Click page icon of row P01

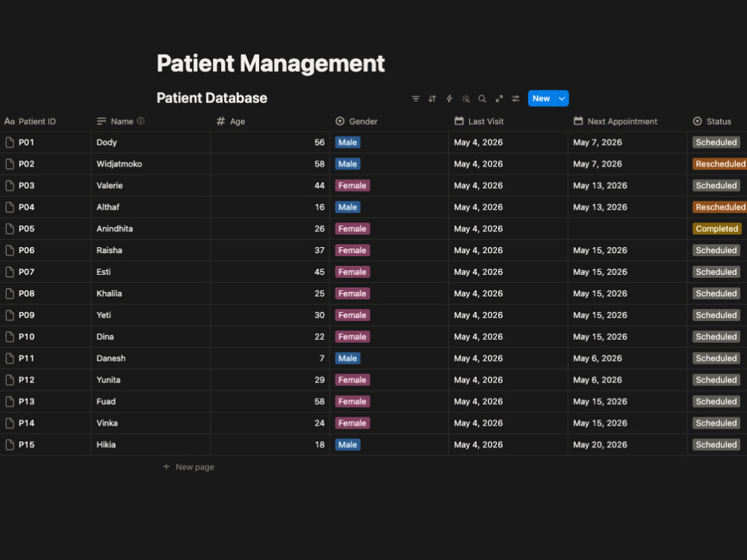tap(10, 143)
